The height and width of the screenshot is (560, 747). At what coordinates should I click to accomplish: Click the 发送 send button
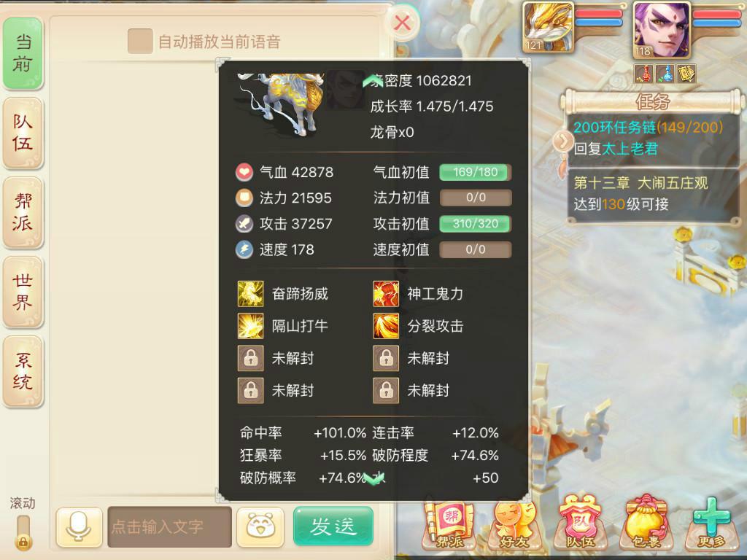point(333,526)
